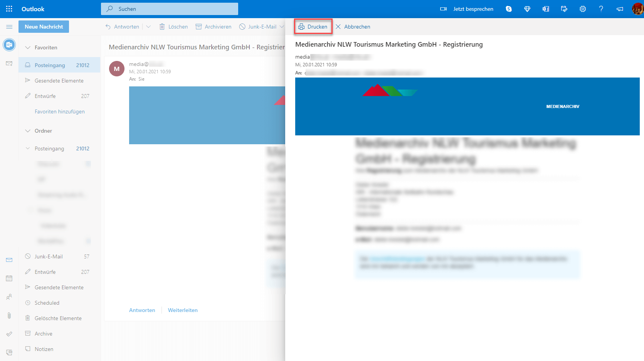This screenshot has width=644, height=361.
Task: Select Posteingang under Favoriten
Action: point(59,65)
